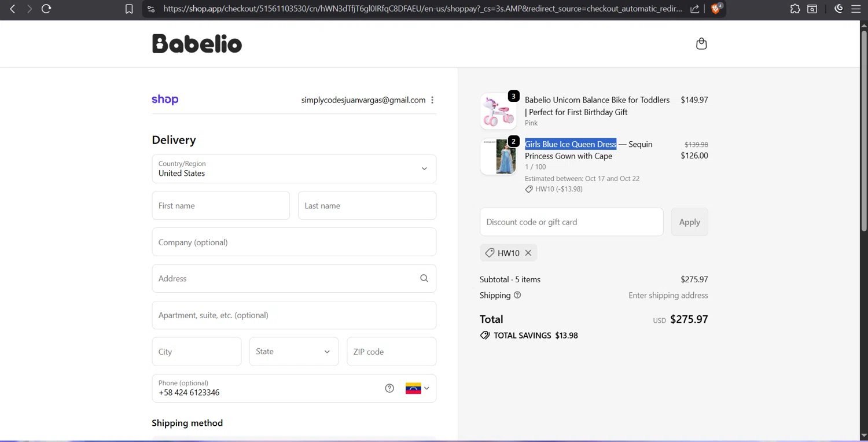
Task: Open account options three-dot menu
Action: tap(432, 100)
